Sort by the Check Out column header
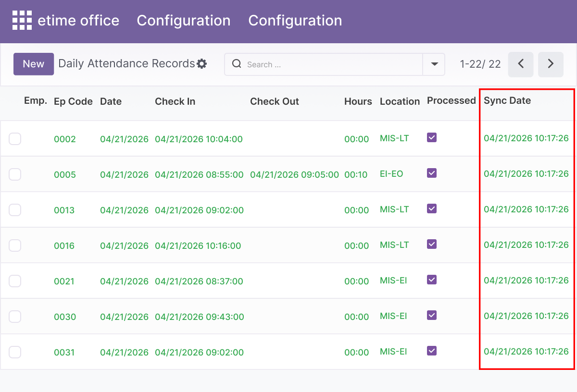The image size is (577, 392). 275,101
